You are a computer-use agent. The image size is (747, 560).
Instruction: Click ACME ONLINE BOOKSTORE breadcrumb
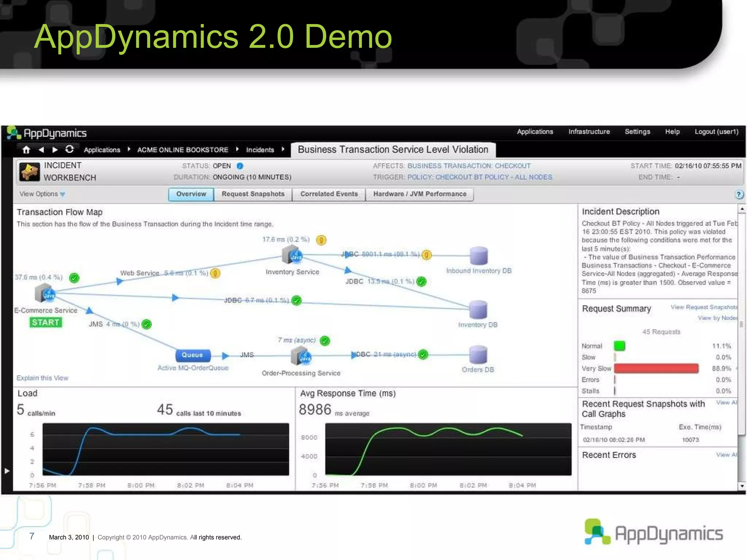pyautogui.click(x=183, y=150)
